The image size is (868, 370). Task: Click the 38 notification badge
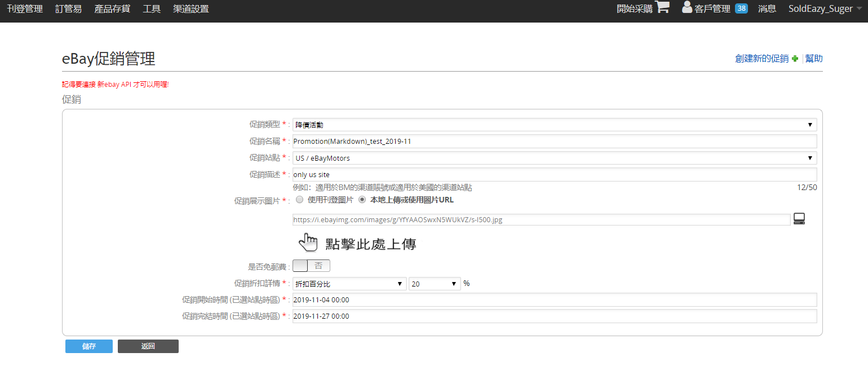coord(742,8)
